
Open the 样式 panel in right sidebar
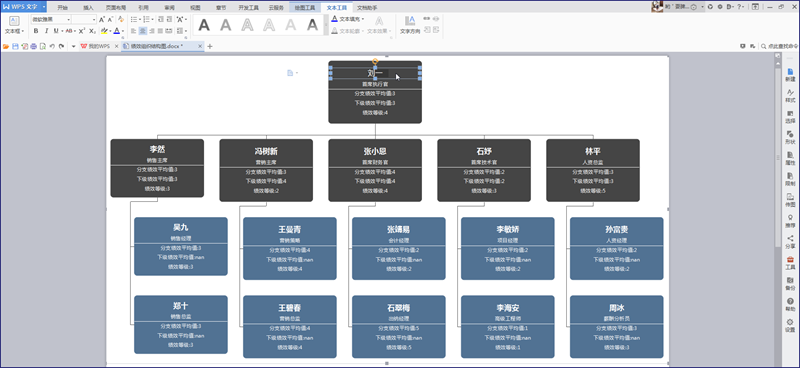790,96
